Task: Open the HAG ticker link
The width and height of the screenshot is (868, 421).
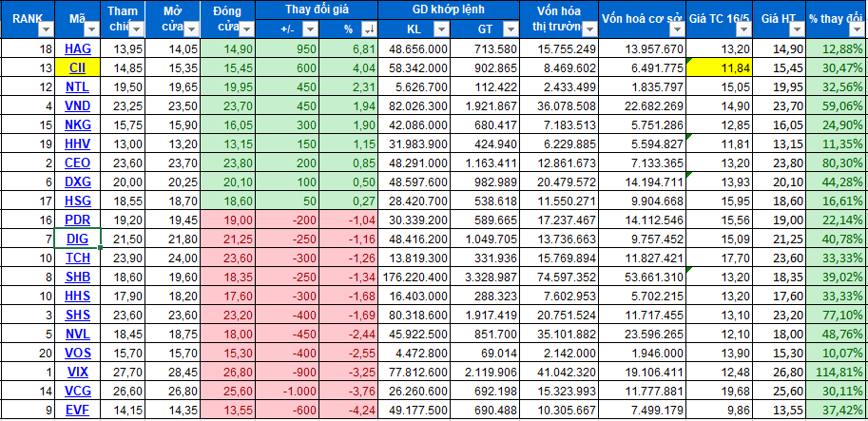Action: point(78,49)
